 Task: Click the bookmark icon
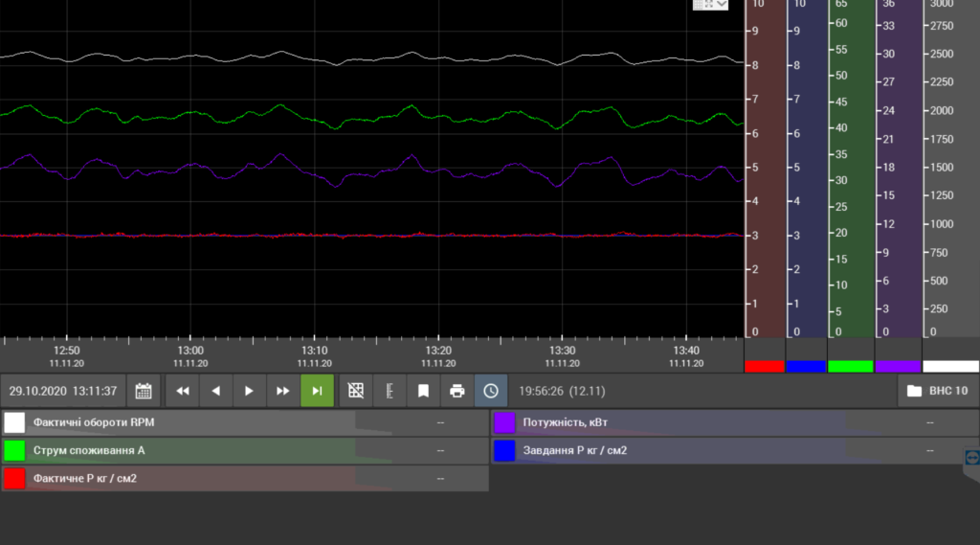423,391
